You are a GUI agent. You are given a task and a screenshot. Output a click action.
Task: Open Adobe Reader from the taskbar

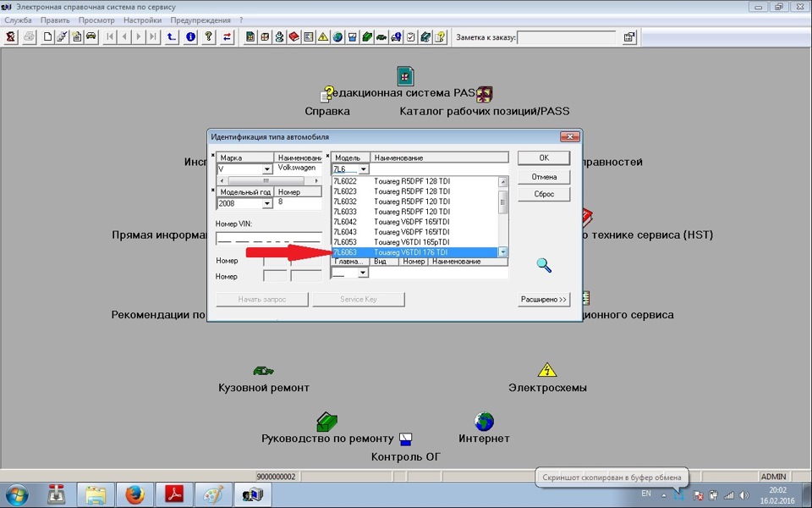[x=174, y=494]
